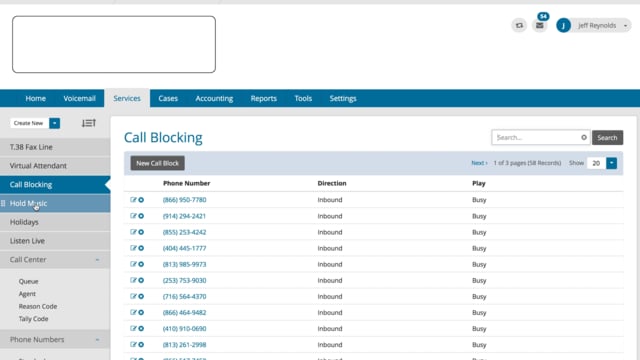
Task: Delete the (914) 294-2421 call block
Action: click(x=141, y=216)
